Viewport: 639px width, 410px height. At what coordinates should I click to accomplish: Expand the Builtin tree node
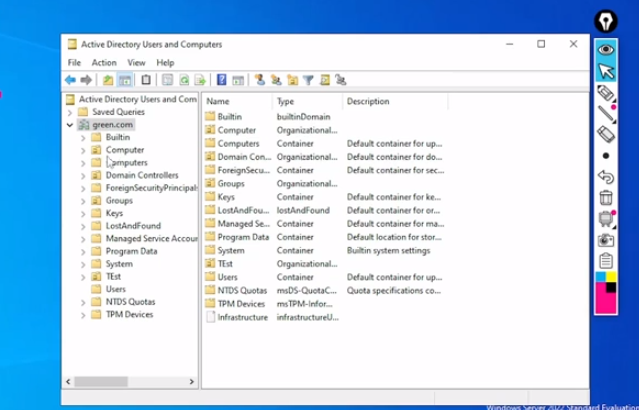[83, 138]
